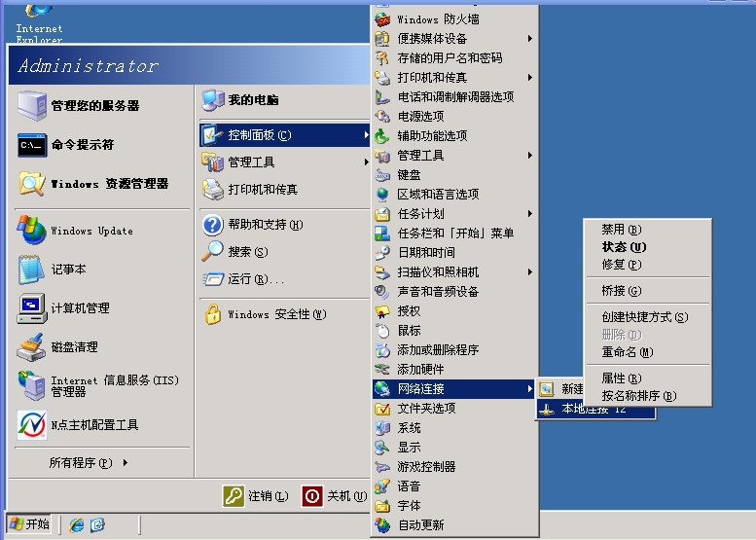
Task: Click the 添加硬件 icon
Action: (x=382, y=370)
